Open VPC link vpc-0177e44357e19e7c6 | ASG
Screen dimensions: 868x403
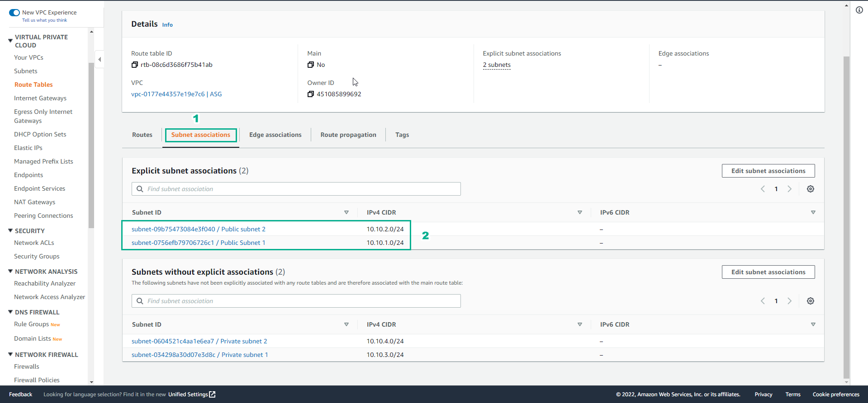(176, 94)
